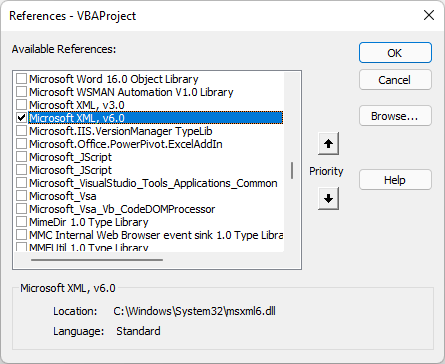
Task: Confirm with the OK button
Action: (x=395, y=53)
